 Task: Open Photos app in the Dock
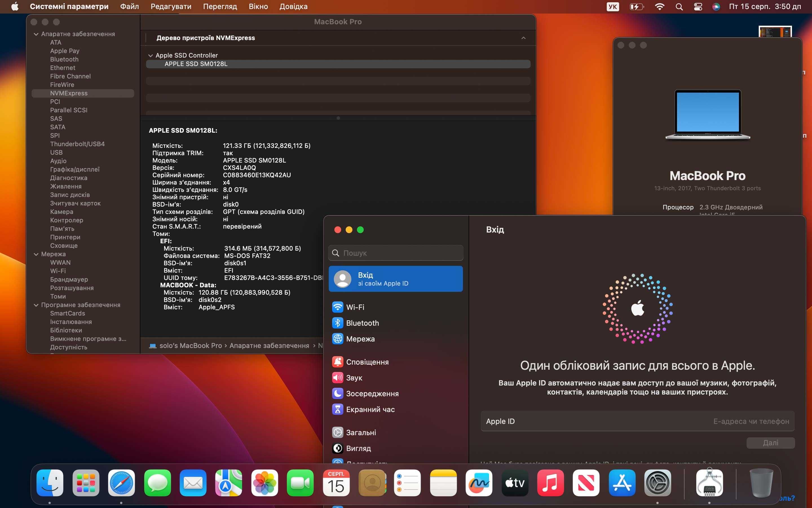click(x=264, y=483)
